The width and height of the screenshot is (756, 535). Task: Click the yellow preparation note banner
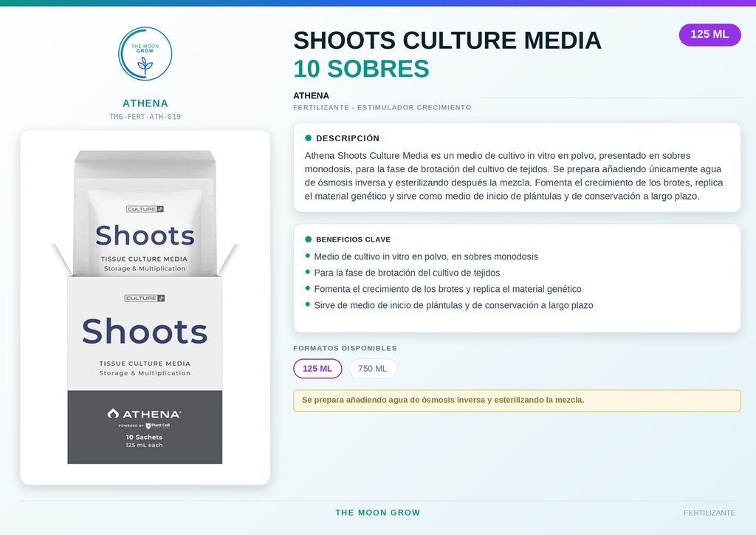coord(517,401)
